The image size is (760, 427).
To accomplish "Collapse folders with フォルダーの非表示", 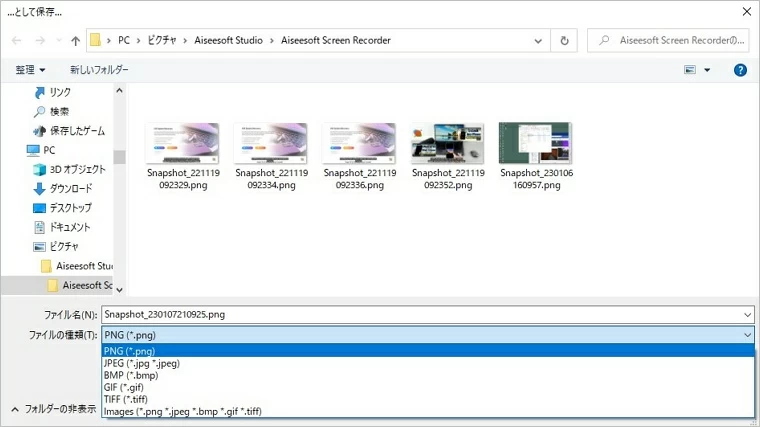I will [53, 409].
